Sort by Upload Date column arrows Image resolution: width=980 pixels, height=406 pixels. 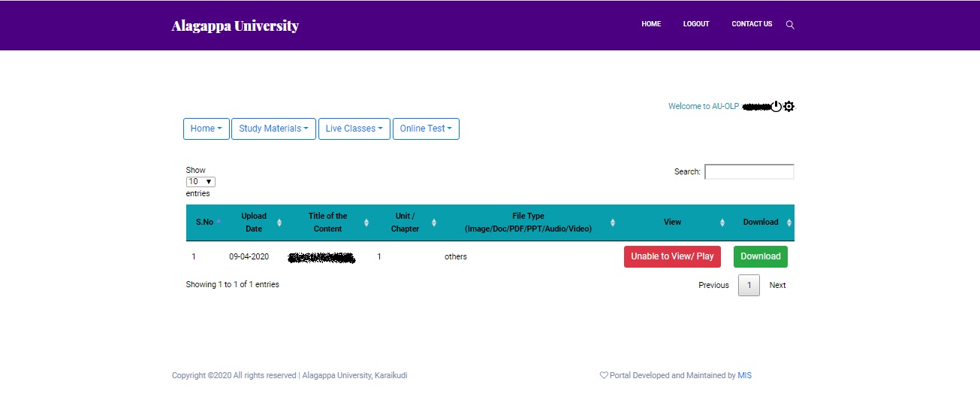click(279, 223)
